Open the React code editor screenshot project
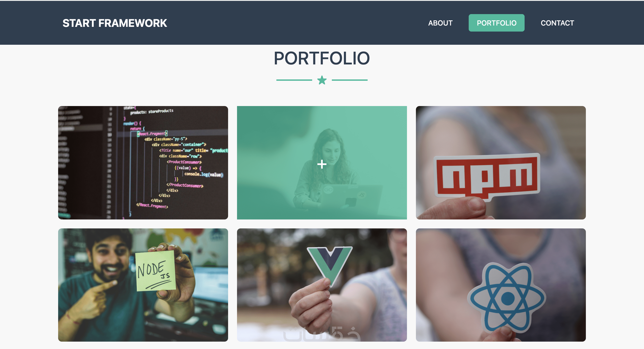644x349 pixels. 143,163
